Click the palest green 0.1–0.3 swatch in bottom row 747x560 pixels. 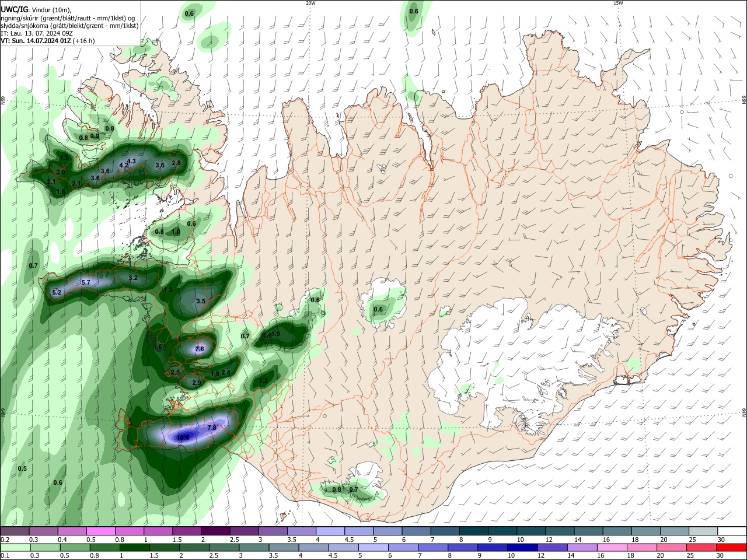click(15, 547)
